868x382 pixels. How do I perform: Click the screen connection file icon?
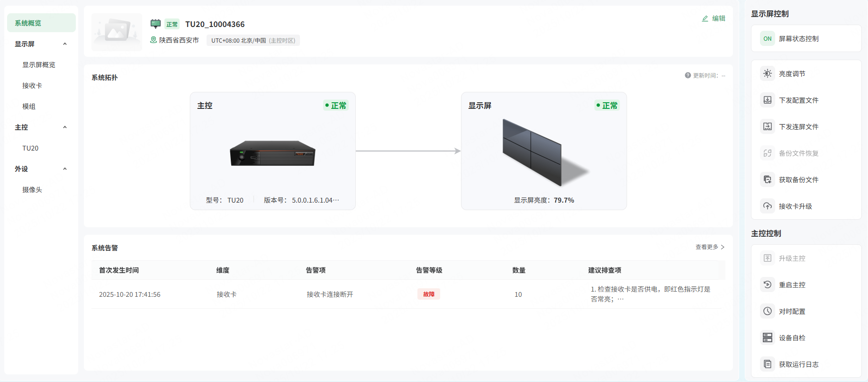pos(767,126)
